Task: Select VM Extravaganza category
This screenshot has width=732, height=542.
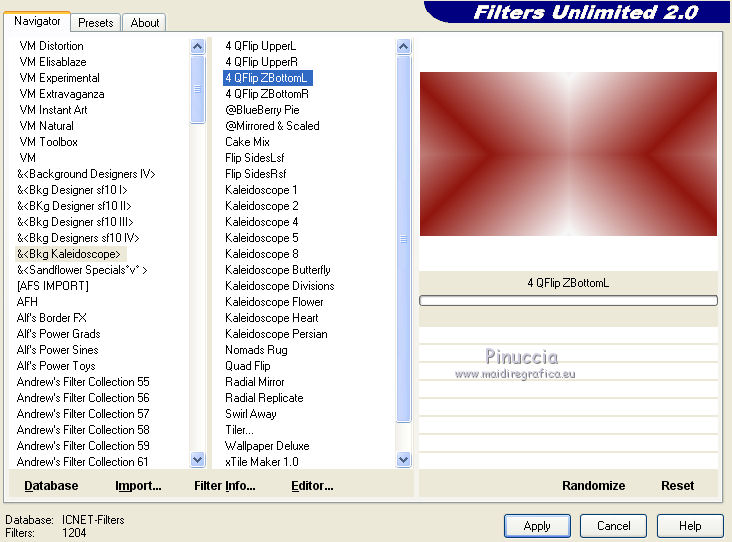Action: tap(62, 94)
